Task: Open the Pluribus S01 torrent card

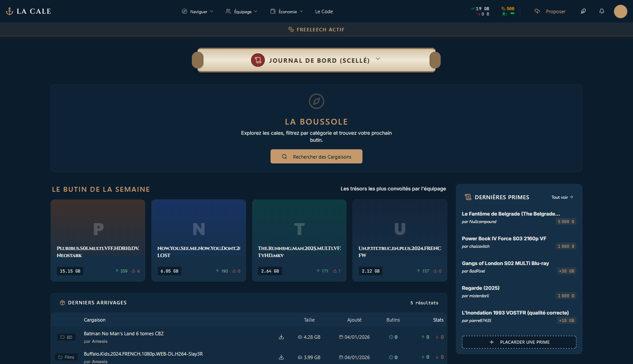Action: point(98,240)
